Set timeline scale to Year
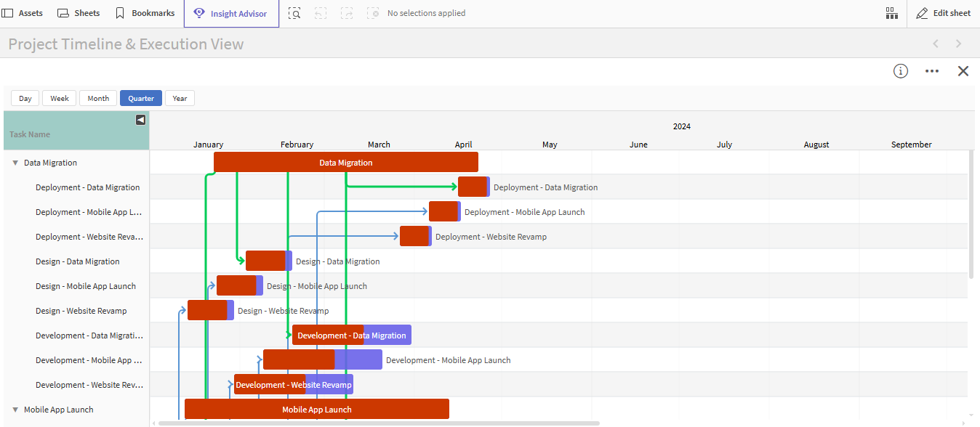 click(x=180, y=99)
